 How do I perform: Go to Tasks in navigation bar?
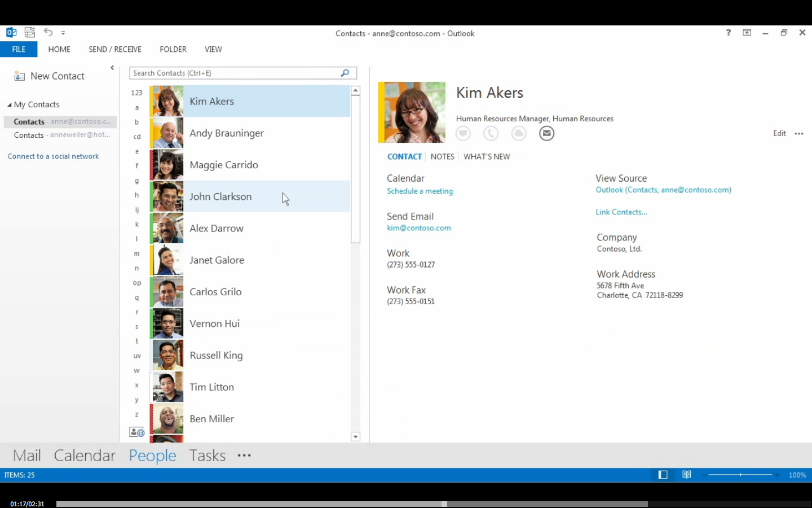[208, 456]
